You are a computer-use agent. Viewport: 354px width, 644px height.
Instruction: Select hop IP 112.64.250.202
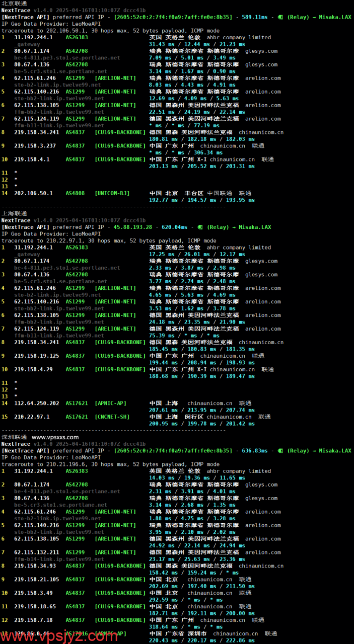(x=37, y=403)
